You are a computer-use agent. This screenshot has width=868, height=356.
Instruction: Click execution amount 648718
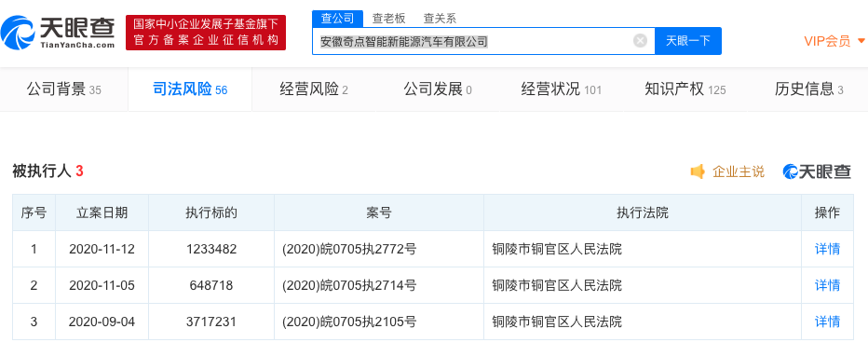pyautogui.click(x=210, y=285)
